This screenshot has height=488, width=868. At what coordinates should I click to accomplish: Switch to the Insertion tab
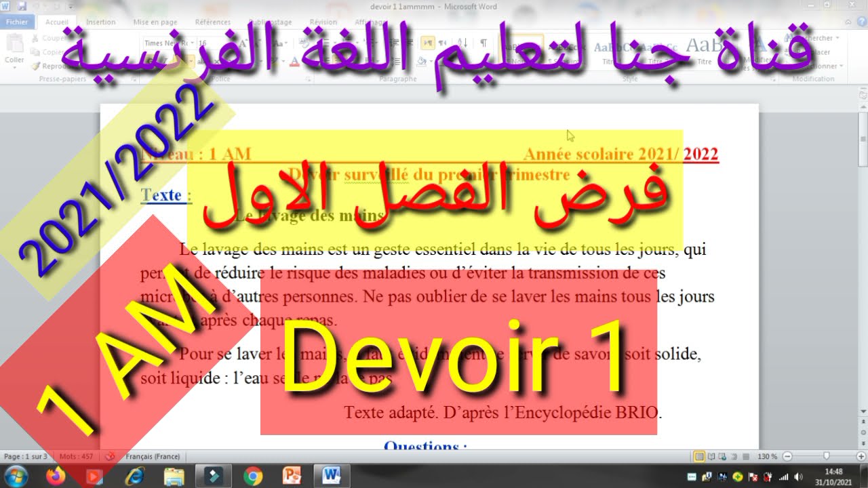[x=101, y=22]
